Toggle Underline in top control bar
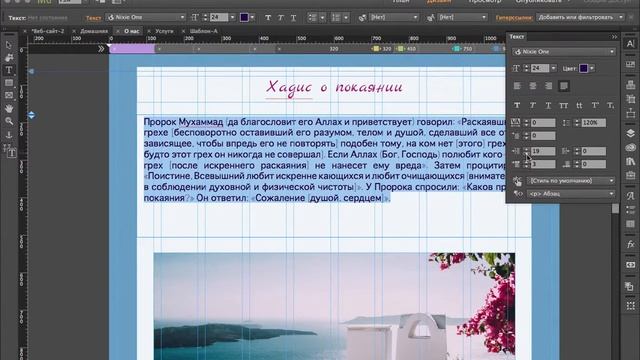The height and width of the screenshot is (360, 640). tap(293, 18)
